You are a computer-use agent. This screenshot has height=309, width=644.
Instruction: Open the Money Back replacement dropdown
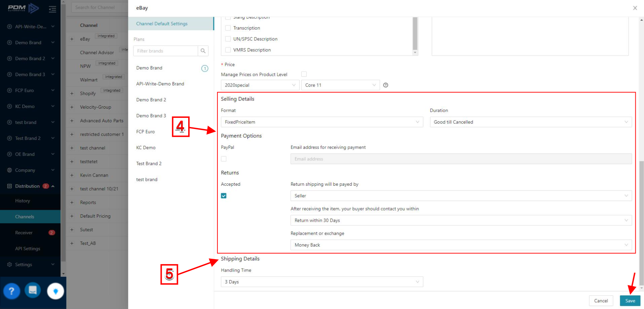click(461, 245)
